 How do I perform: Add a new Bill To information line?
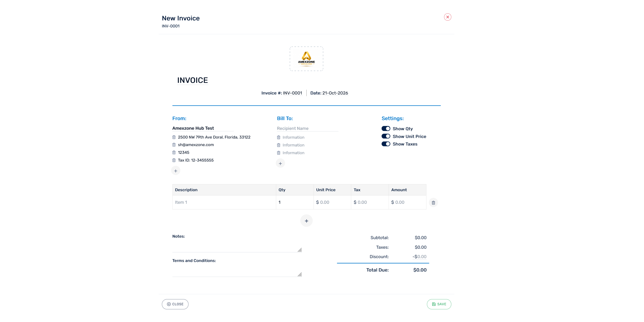coord(280,163)
